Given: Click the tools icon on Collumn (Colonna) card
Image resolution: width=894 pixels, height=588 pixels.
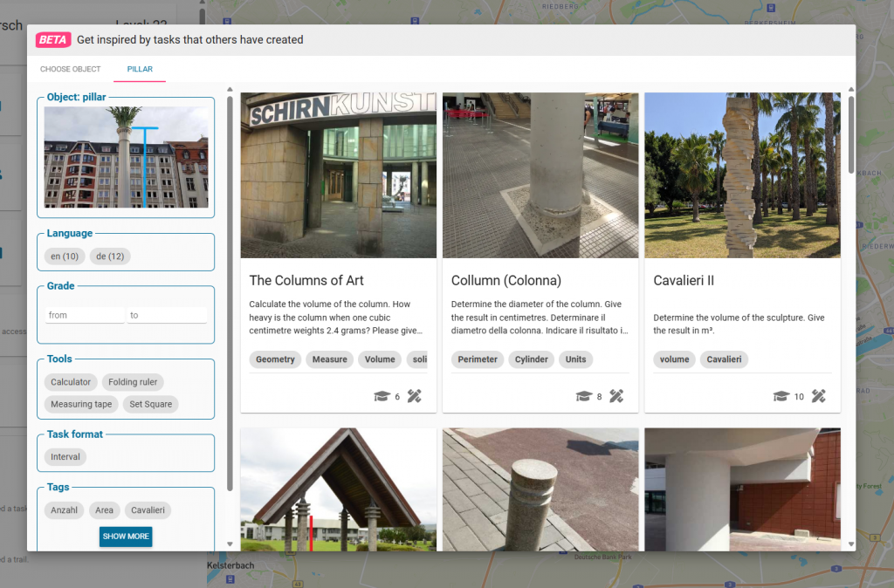Looking at the screenshot, I should [616, 396].
